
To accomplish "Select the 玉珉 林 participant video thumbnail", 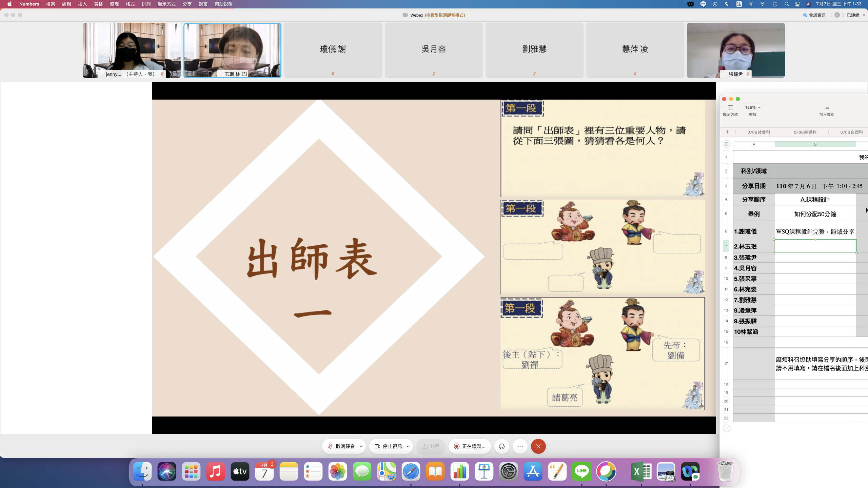I will coord(232,50).
